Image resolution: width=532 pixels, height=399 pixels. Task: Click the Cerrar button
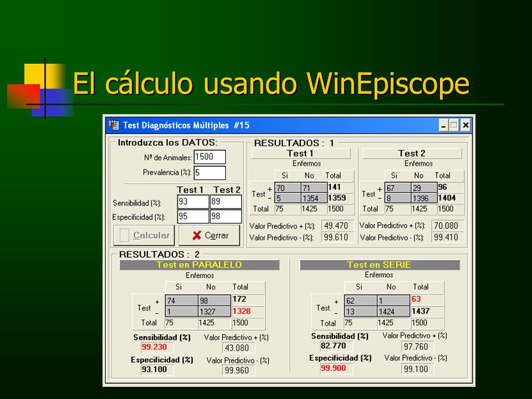click(209, 235)
